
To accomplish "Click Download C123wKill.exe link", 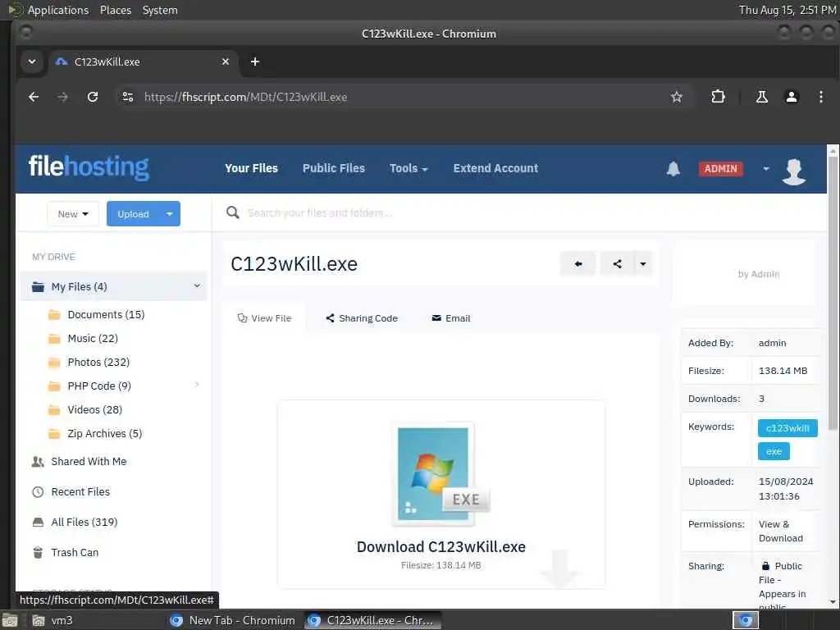I will point(441,546).
